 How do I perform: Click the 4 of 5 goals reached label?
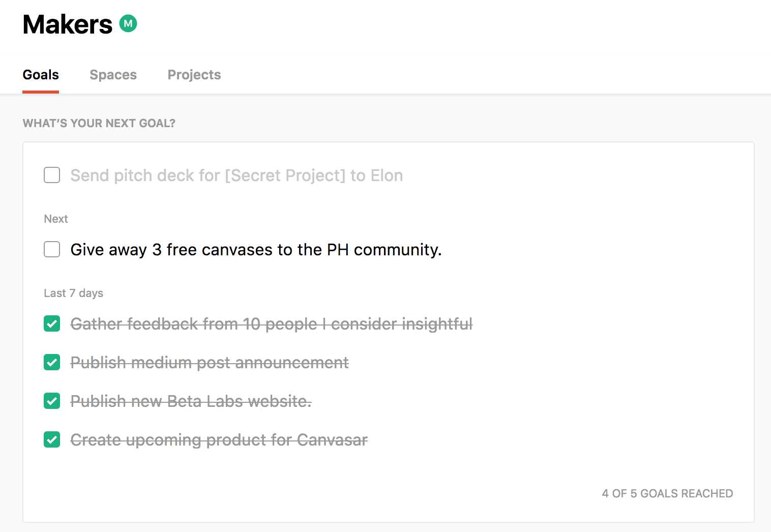[667, 493]
